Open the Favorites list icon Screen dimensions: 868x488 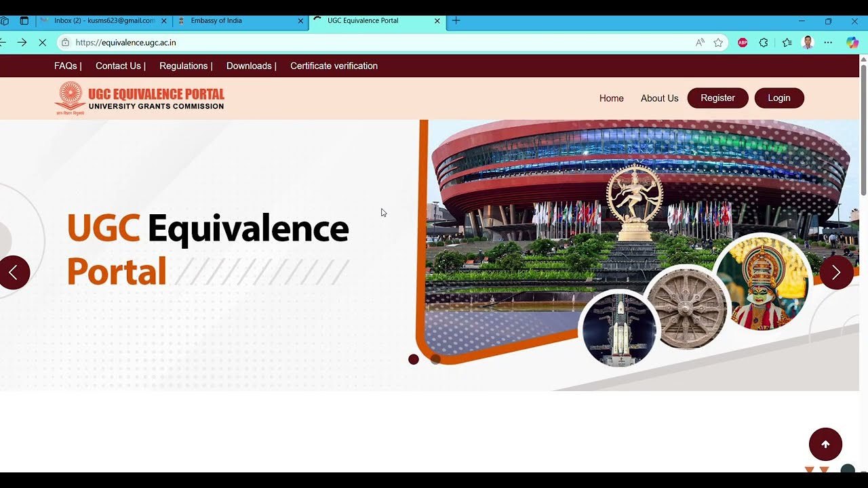[787, 42]
